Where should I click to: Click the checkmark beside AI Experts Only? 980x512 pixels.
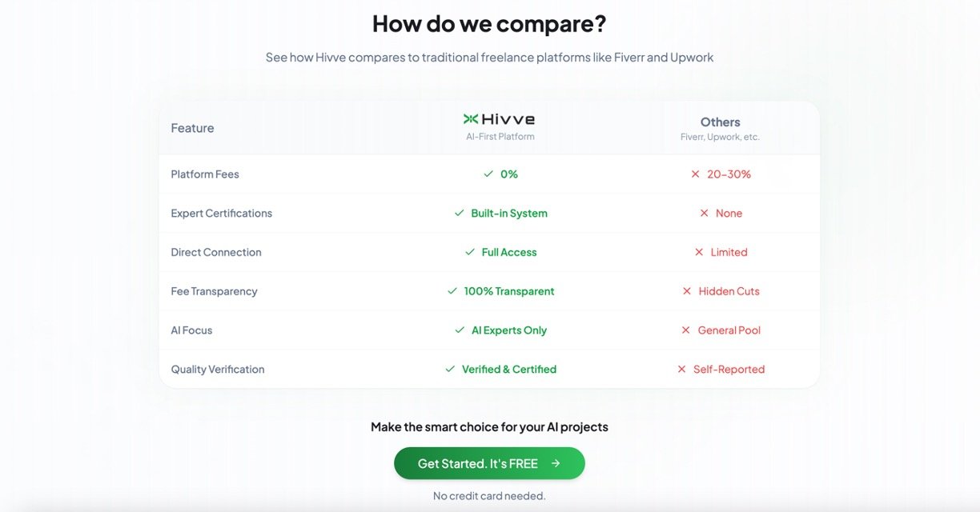point(460,330)
